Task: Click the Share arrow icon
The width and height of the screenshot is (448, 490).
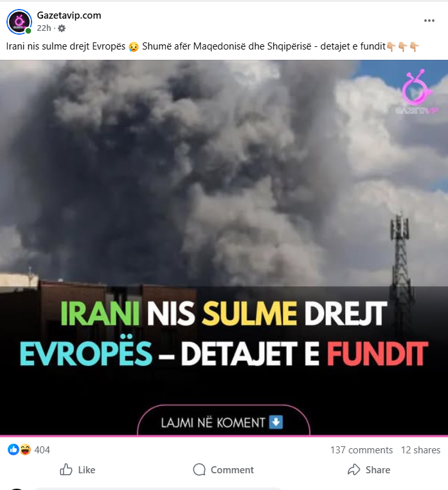Action: [x=354, y=469]
